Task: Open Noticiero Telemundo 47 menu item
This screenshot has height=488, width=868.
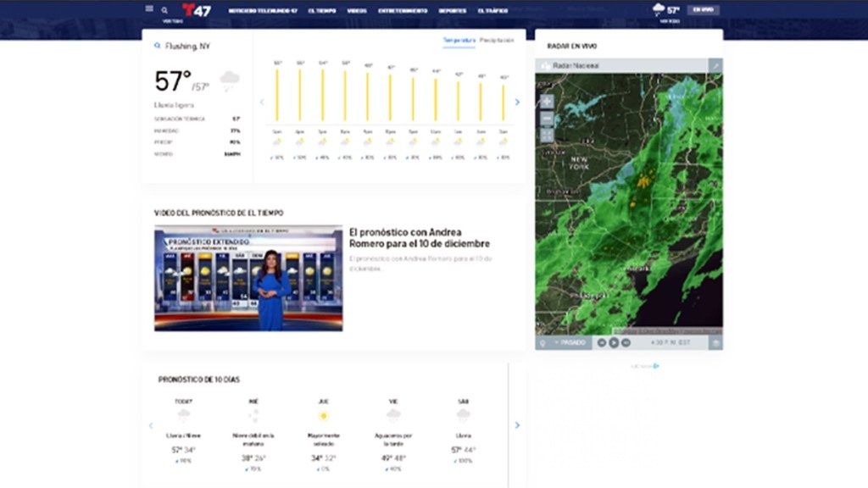Action: (263, 10)
